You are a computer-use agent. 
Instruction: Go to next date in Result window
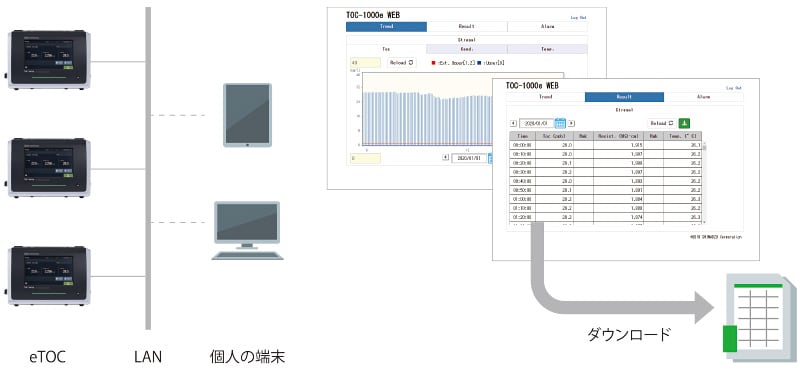coord(571,123)
